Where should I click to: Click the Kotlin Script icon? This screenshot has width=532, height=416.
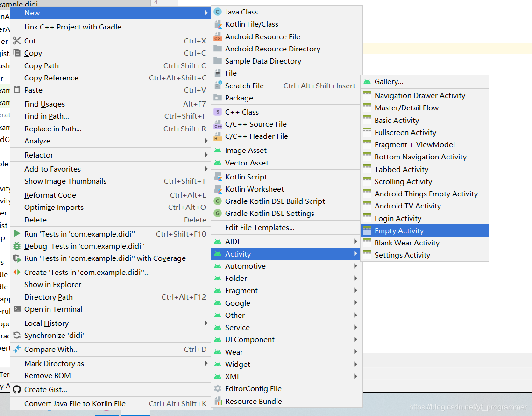pos(218,177)
